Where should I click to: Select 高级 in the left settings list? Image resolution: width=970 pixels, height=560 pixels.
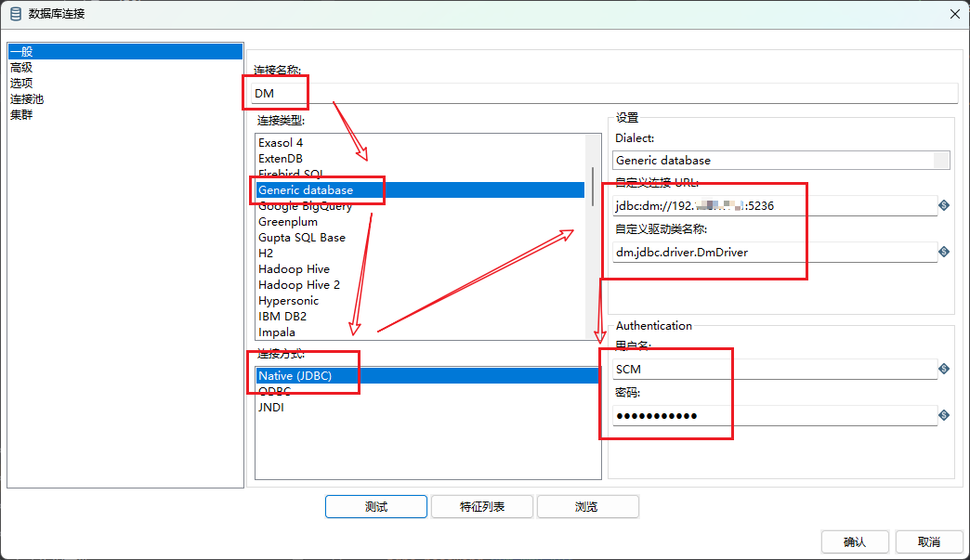coord(21,67)
